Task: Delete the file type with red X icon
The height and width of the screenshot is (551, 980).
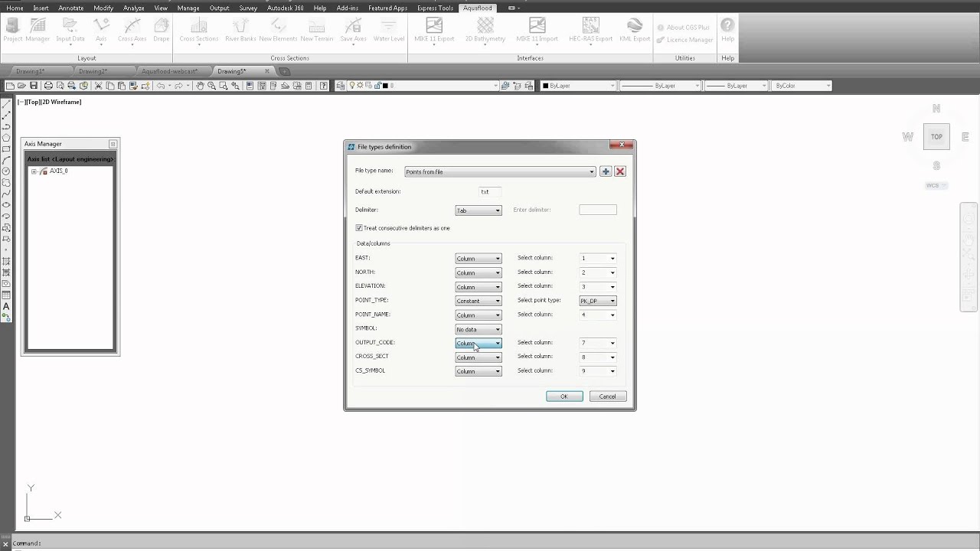Action: point(620,171)
